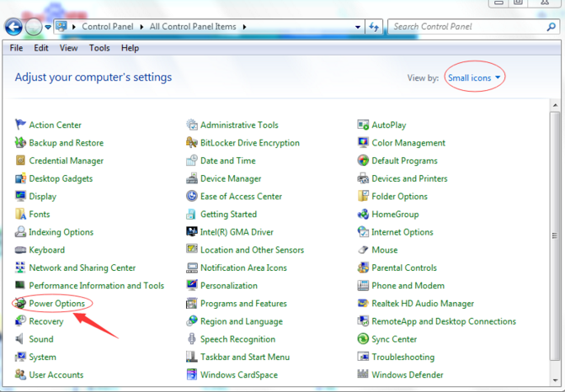Click the Desktop Gadgets icon

click(20, 178)
